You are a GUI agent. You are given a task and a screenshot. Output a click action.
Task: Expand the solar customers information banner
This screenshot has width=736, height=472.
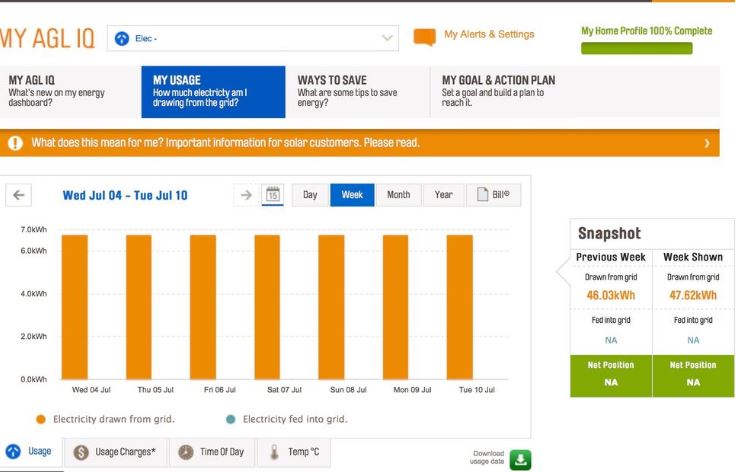click(706, 143)
